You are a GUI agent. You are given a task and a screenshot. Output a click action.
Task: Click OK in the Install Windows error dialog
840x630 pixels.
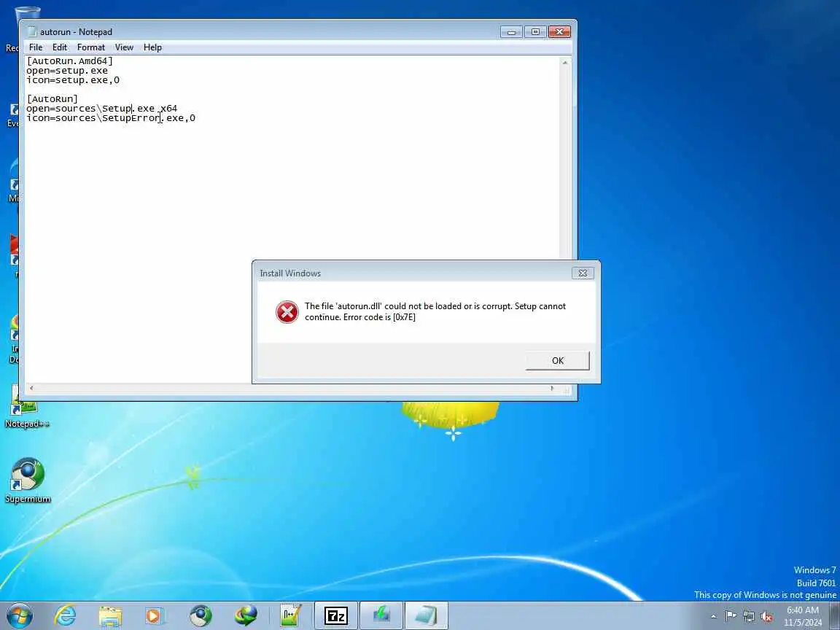coord(558,360)
